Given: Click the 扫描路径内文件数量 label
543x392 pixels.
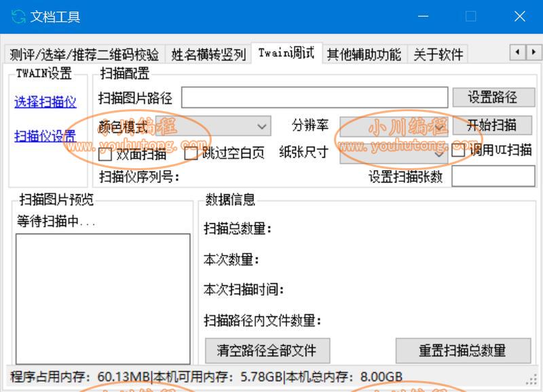Looking at the screenshot, I should coord(263,320).
